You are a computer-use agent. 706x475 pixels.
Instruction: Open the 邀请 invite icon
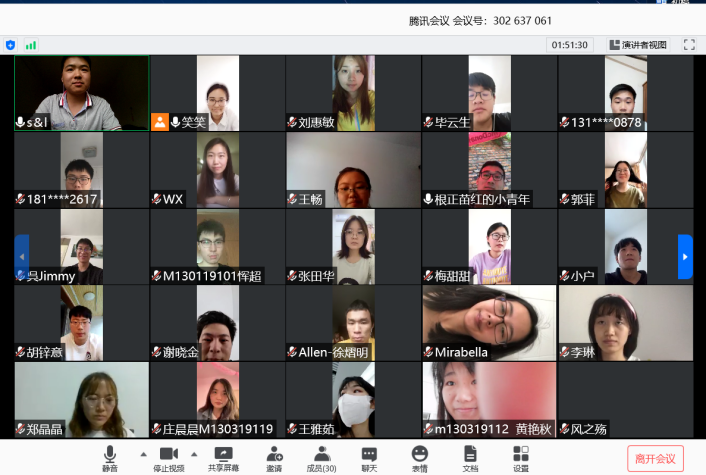273,458
